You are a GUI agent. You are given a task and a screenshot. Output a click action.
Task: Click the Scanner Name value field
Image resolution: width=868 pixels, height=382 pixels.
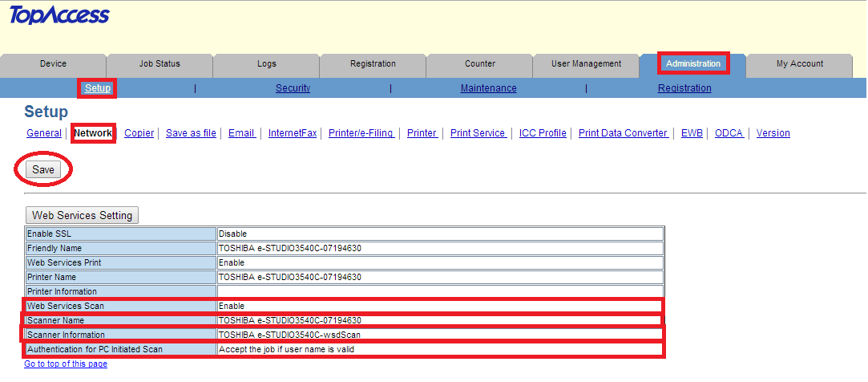pos(439,320)
